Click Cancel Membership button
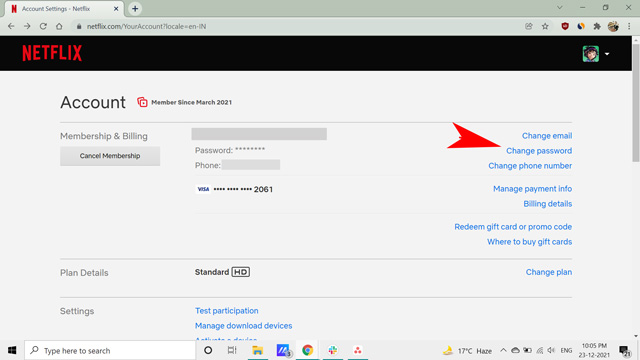 click(110, 156)
